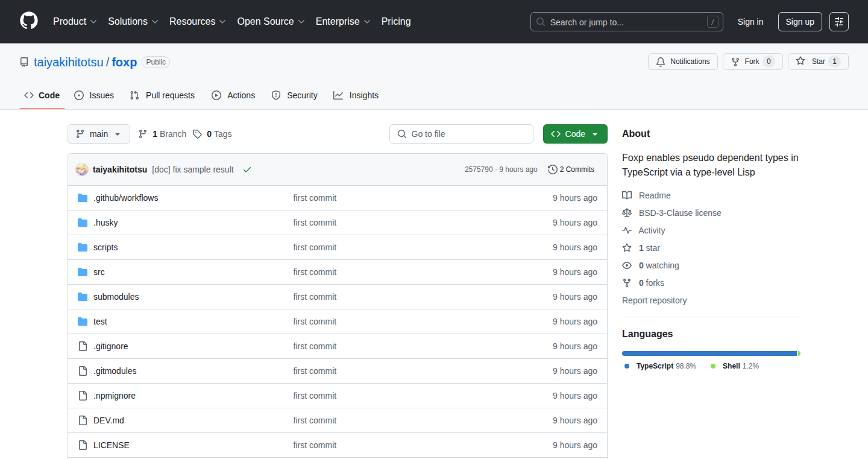Click the file icon beside .npmignore
868x459 pixels.
coord(83,396)
